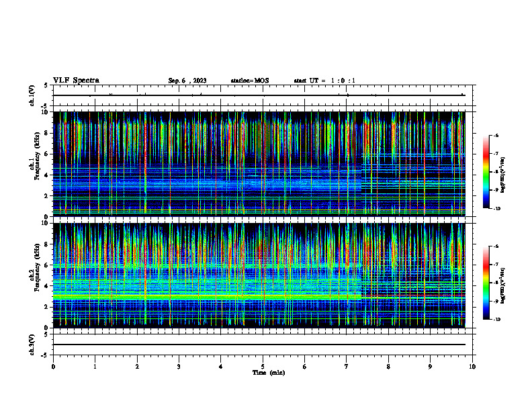Image resolution: width=532 pixels, height=411 pixels.
Task: Click the "-6" label on ch.1 color bar
Action: [x=496, y=136]
